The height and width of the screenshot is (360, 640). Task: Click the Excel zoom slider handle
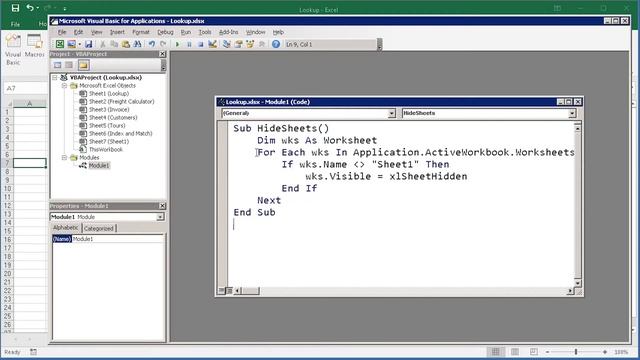(x=576, y=352)
